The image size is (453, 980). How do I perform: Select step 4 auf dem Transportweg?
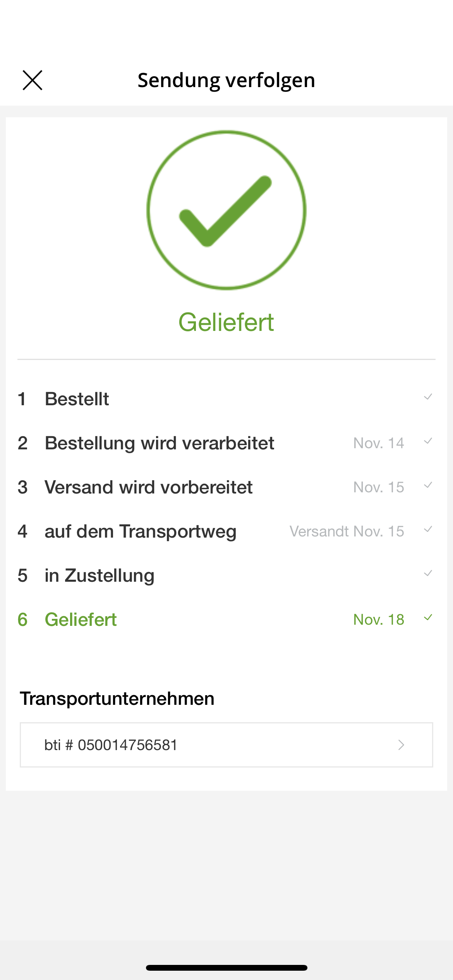click(x=140, y=531)
